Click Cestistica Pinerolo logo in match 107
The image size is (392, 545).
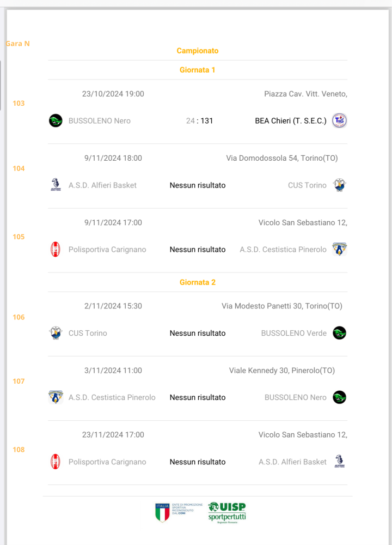[56, 397]
